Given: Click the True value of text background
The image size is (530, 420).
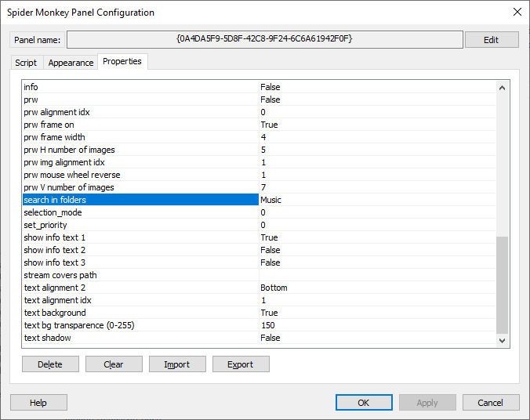Looking at the screenshot, I should click(376, 313).
